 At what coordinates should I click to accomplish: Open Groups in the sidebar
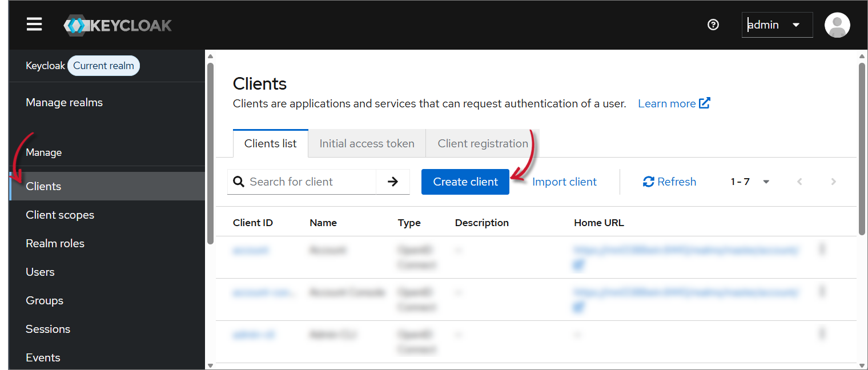click(x=107, y=300)
